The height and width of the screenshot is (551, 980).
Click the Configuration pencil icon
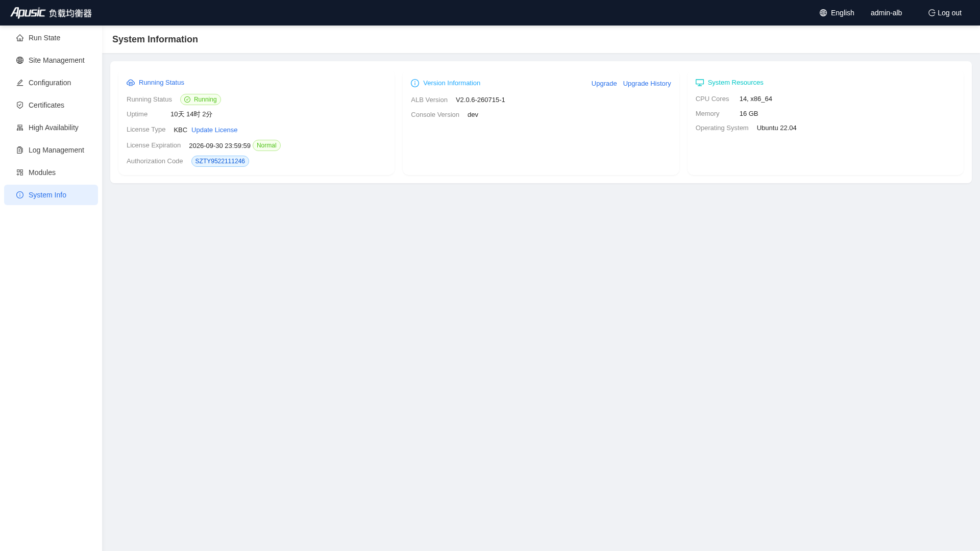tap(20, 83)
